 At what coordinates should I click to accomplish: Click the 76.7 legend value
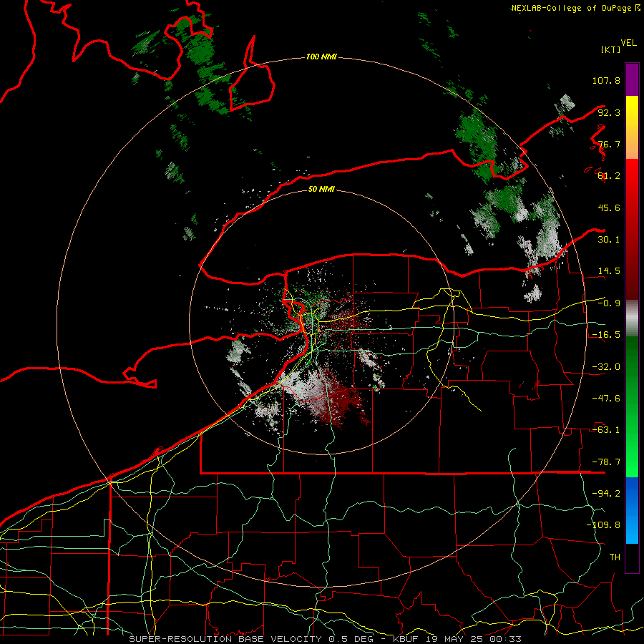click(609, 144)
